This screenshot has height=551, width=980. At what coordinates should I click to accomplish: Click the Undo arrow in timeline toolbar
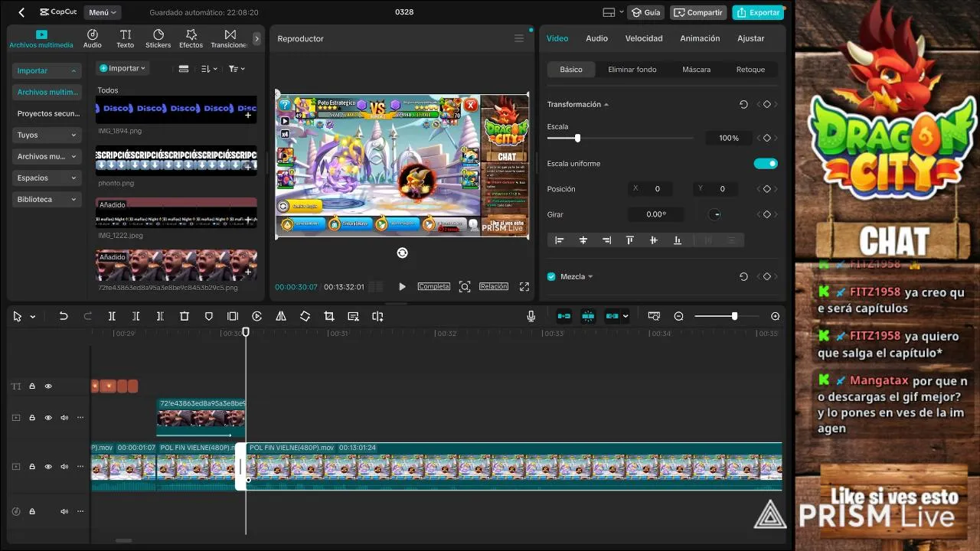pos(64,316)
